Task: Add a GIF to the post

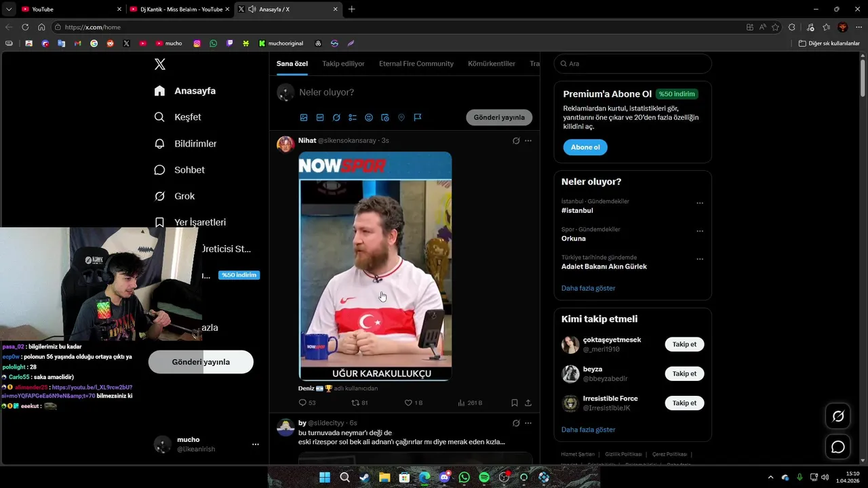Action: tap(320, 117)
